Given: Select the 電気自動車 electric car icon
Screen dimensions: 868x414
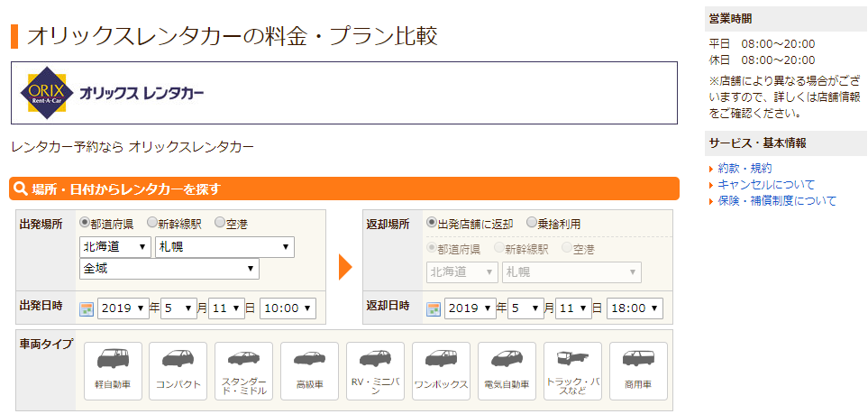Looking at the screenshot, I should pyautogui.click(x=507, y=371).
